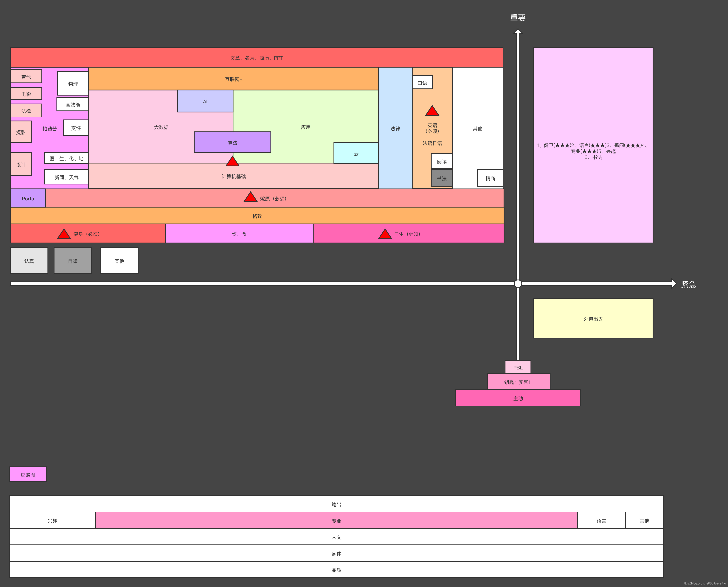Click the 钥匙：实践! box

[x=519, y=382]
